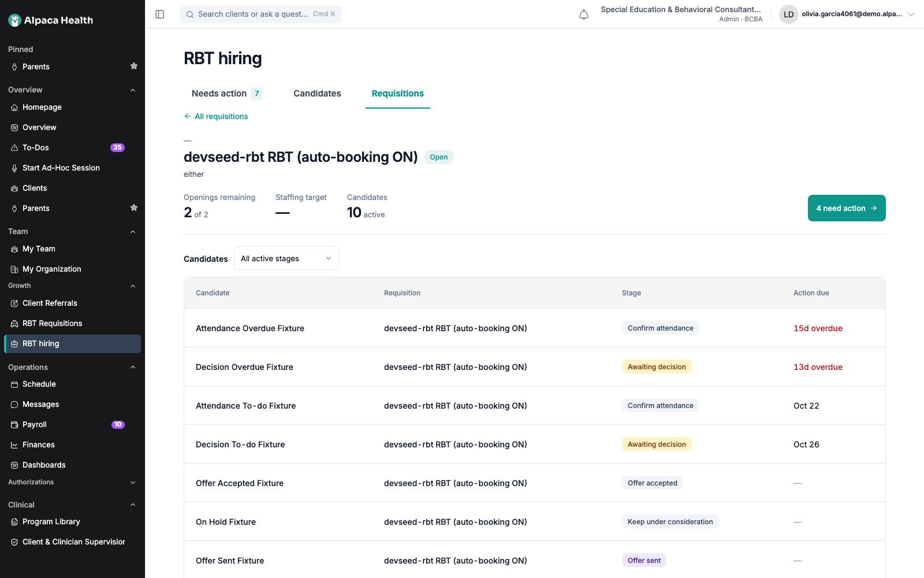Click the My Organization building icon
924x578 pixels.
14,269
